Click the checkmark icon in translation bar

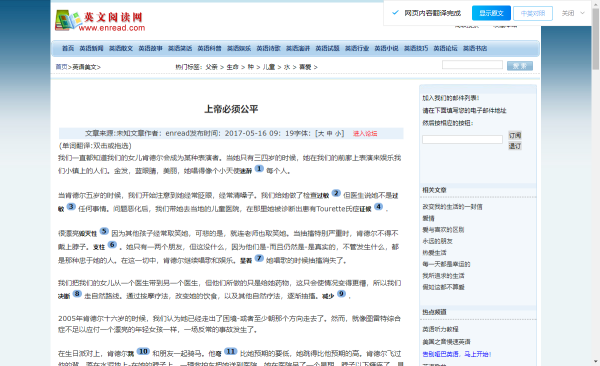tap(395, 13)
